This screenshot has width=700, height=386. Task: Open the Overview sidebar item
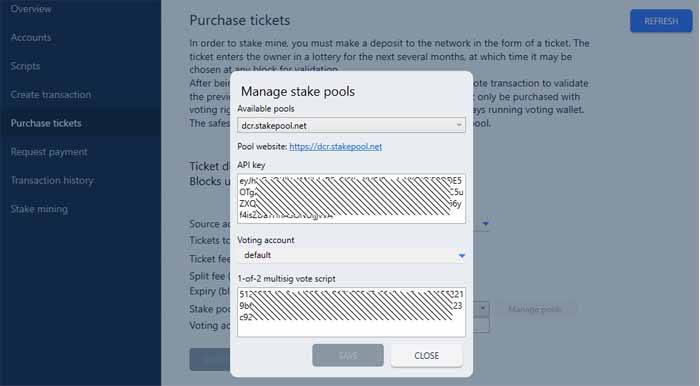31,9
